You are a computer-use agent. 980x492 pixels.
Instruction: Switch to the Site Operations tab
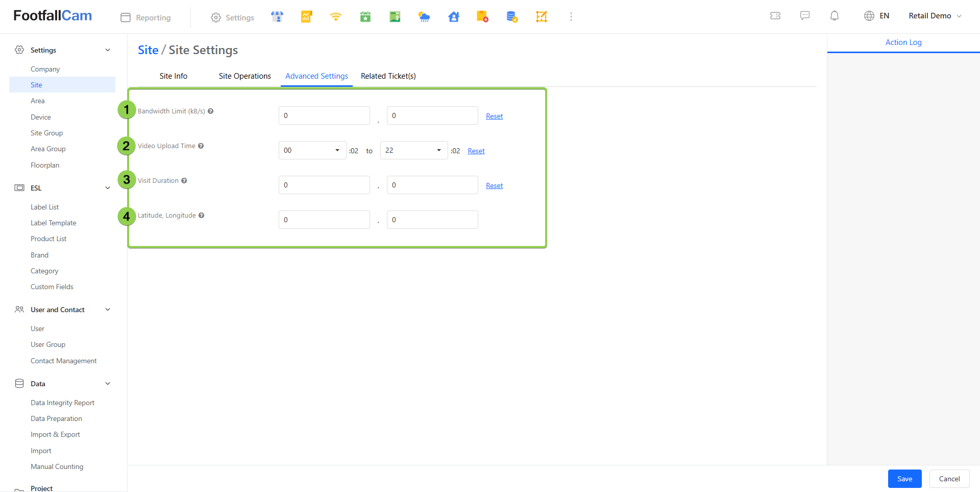[x=244, y=76]
